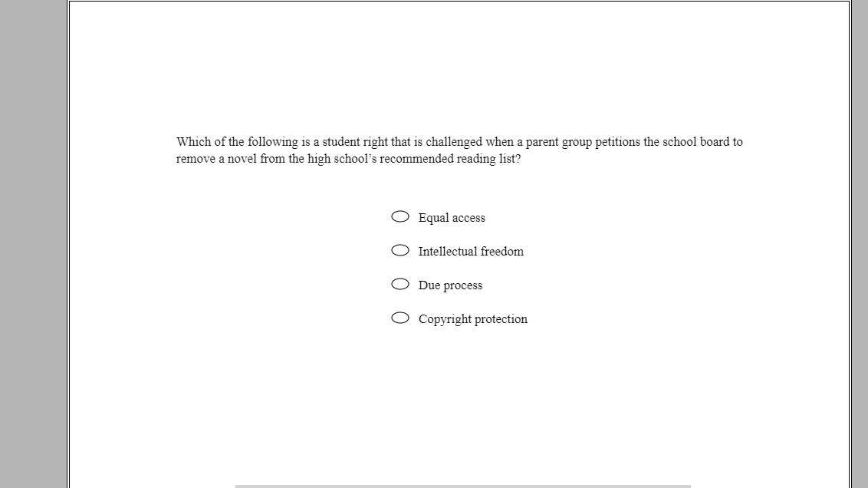
Task: Click the first line of the question
Action: [x=459, y=141]
